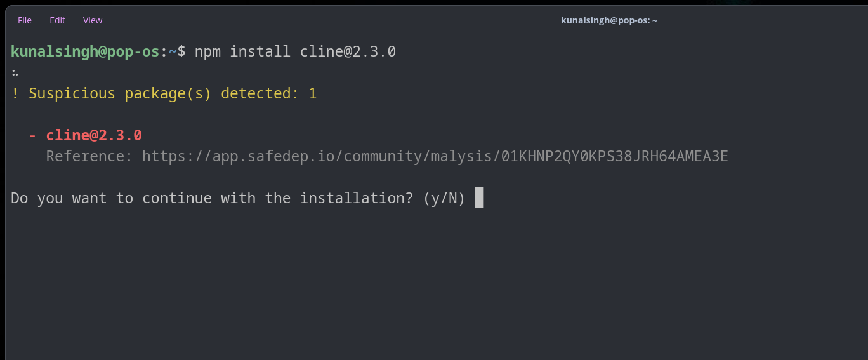
Task: Click the grey Reference: label
Action: click(x=89, y=156)
